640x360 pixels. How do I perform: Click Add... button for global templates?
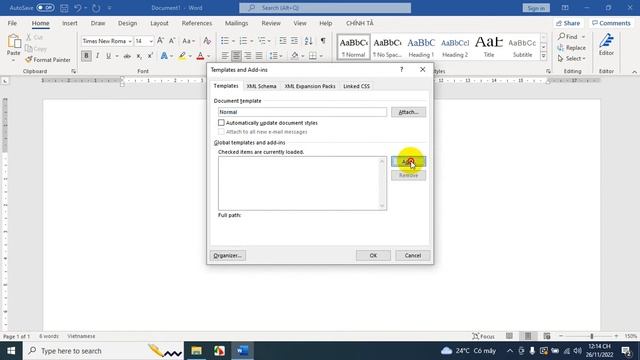coord(409,162)
